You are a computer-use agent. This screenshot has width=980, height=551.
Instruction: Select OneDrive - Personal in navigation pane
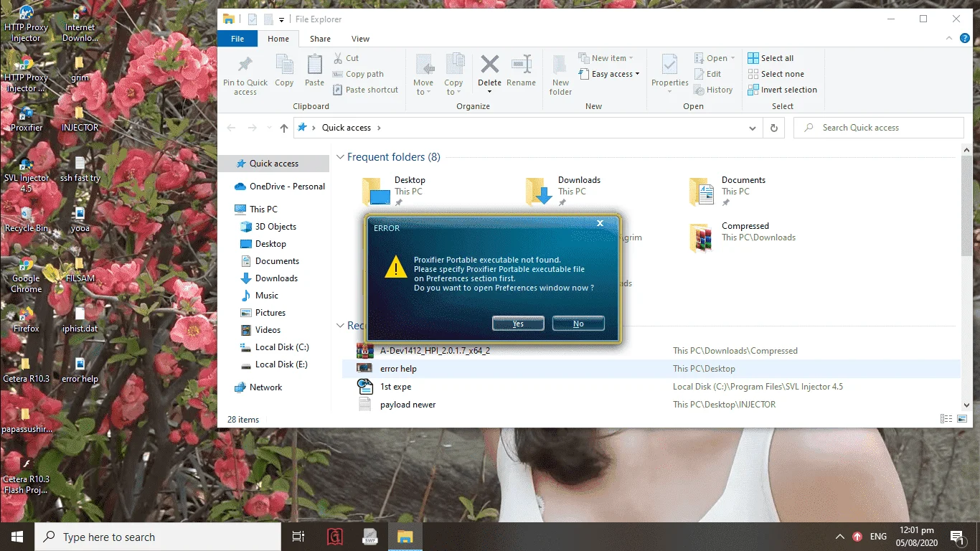[280, 187]
